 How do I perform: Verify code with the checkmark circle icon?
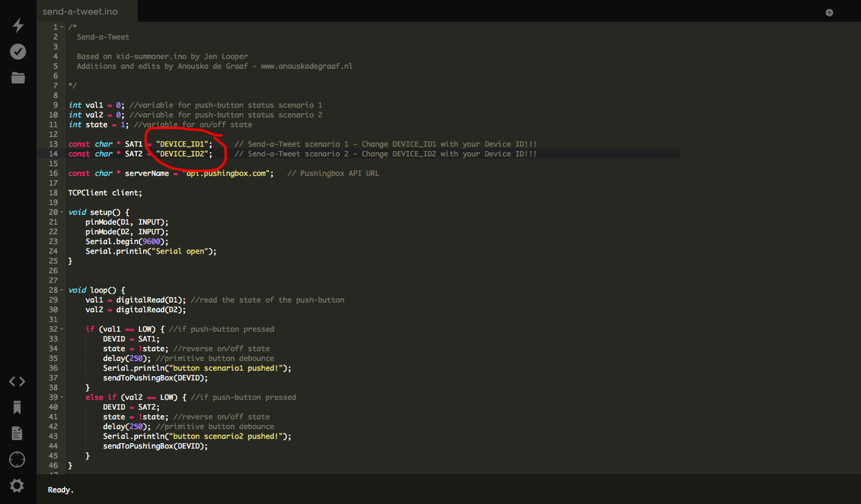pyautogui.click(x=18, y=52)
